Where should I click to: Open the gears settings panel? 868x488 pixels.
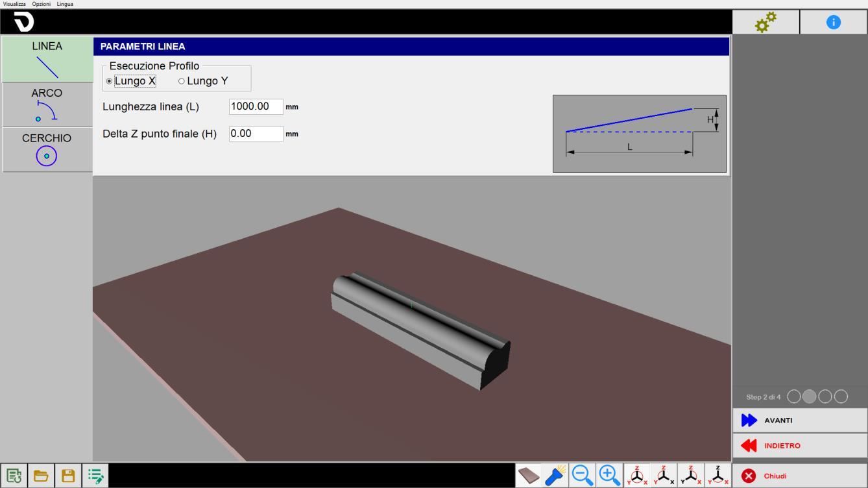click(766, 22)
